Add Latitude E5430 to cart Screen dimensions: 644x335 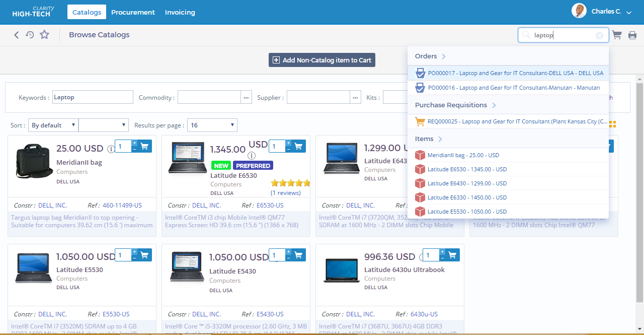coord(299,255)
